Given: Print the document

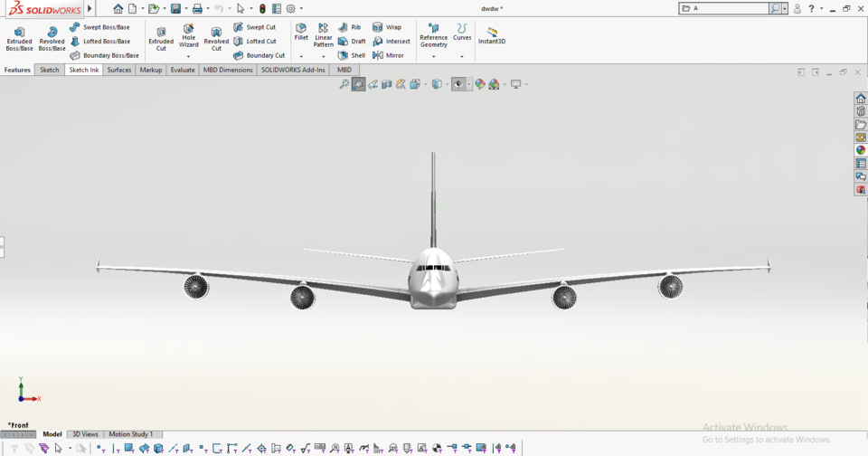Looking at the screenshot, I should (x=197, y=9).
